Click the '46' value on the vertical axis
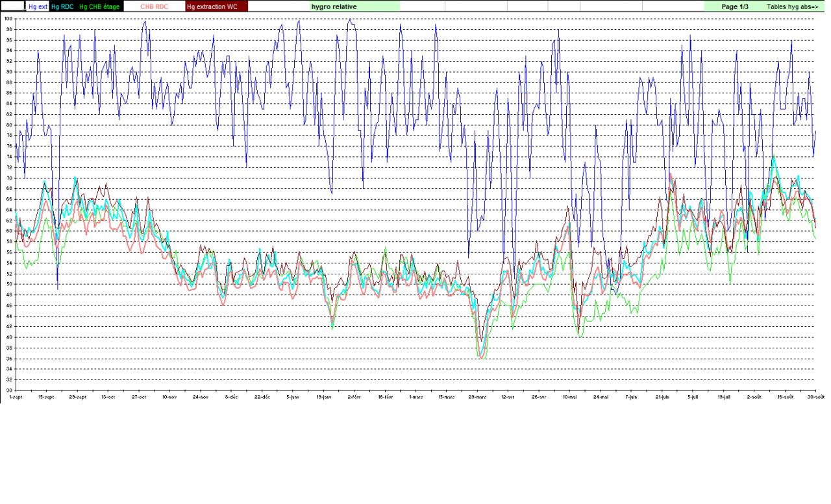Image resolution: width=831 pixels, height=504 pixels. tap(9, 306)
